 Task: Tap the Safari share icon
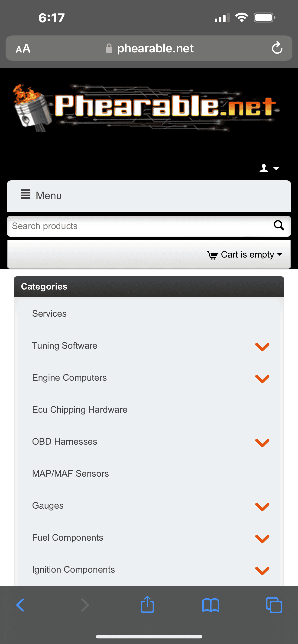(147, 605)
